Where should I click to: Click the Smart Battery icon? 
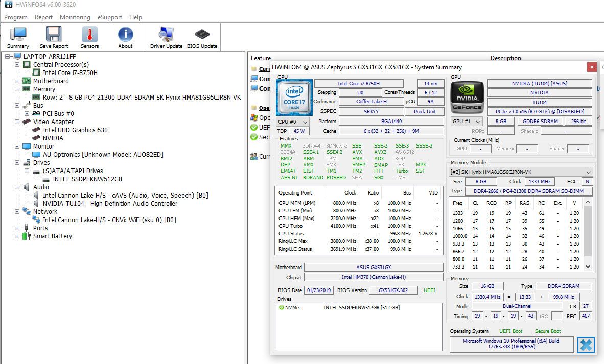click(x=27, y=236)
